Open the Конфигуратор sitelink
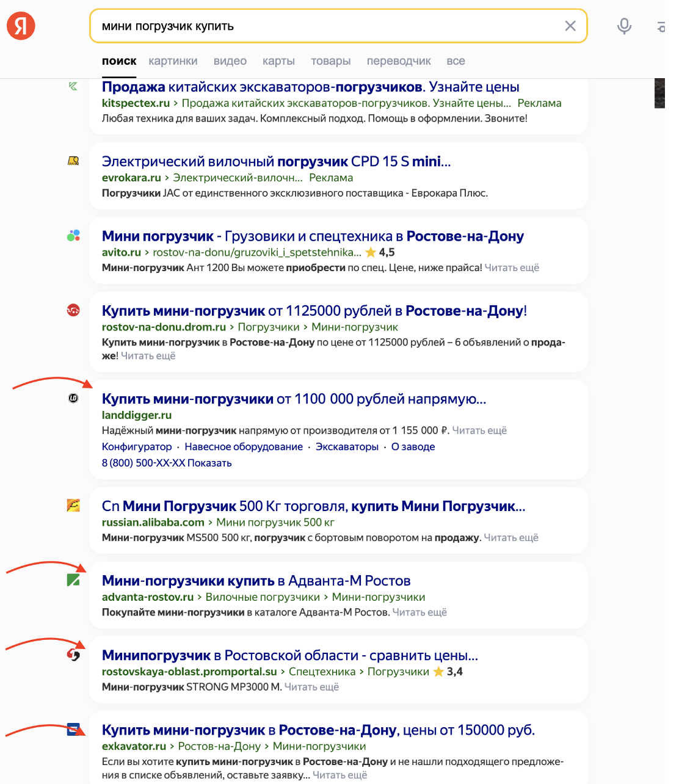Viewport: 679px width, 784px height. click(x=137, y=446)
